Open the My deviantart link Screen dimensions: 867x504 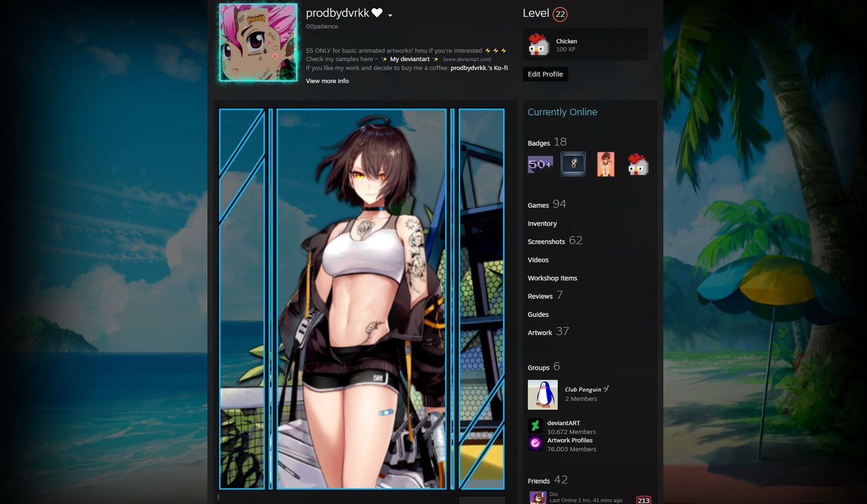pyautogui.click(x=410, y=59)
